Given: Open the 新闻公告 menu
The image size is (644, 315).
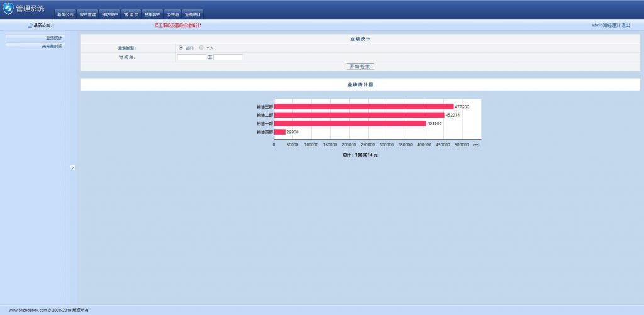Looking at the screenshot, I should click(65, 14).
